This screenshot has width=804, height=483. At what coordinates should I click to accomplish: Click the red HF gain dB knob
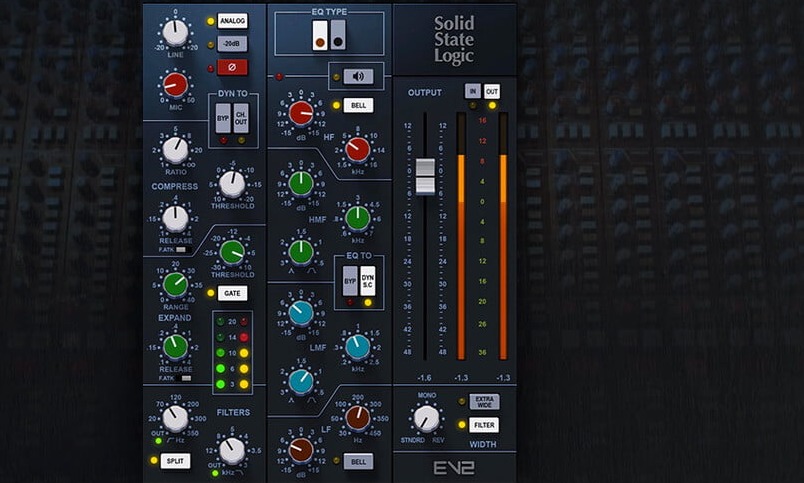coord(301,113)
